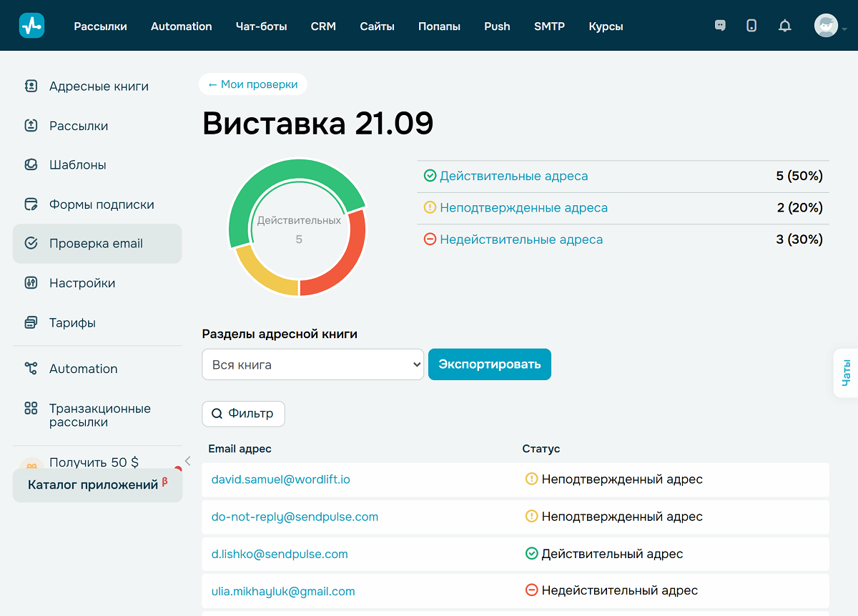Image resolution: width=858 pixels, height=616 pixels.
Task: Click the Транзакционные рассылки grid icon
Action: (x=29, y=408)
